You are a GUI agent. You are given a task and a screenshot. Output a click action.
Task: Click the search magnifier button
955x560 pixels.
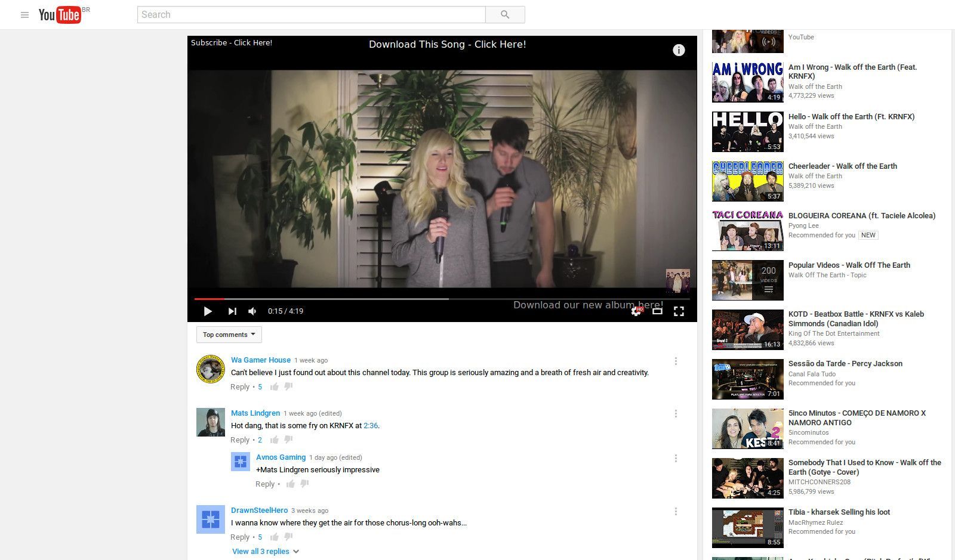[x=505, y=14]
